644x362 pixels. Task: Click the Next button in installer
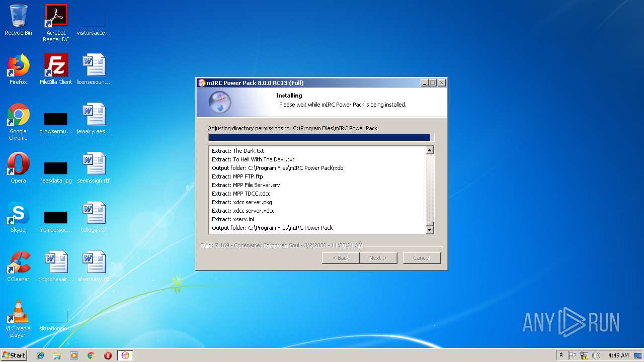click(378, 258)
